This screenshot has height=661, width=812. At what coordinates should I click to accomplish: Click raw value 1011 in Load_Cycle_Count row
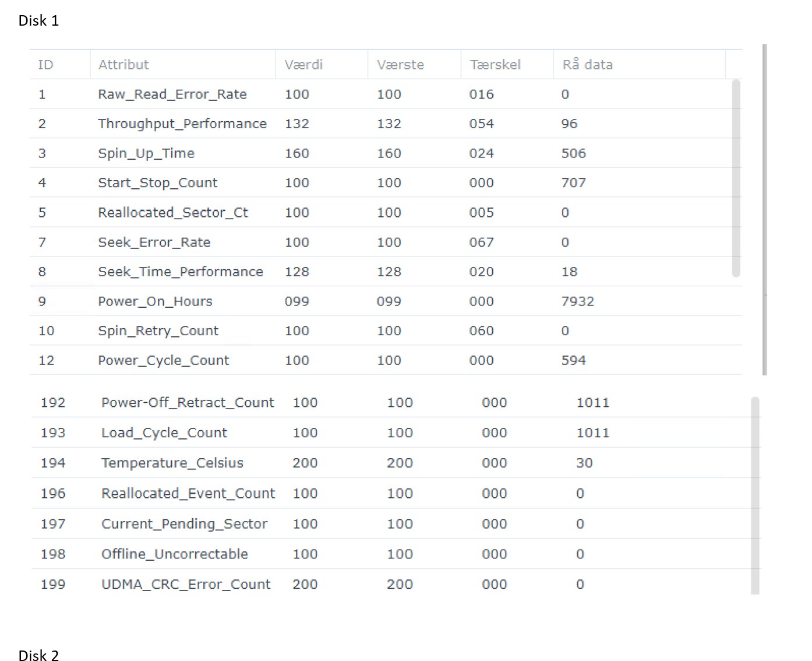pyautogui.click(x=593, y=433)
